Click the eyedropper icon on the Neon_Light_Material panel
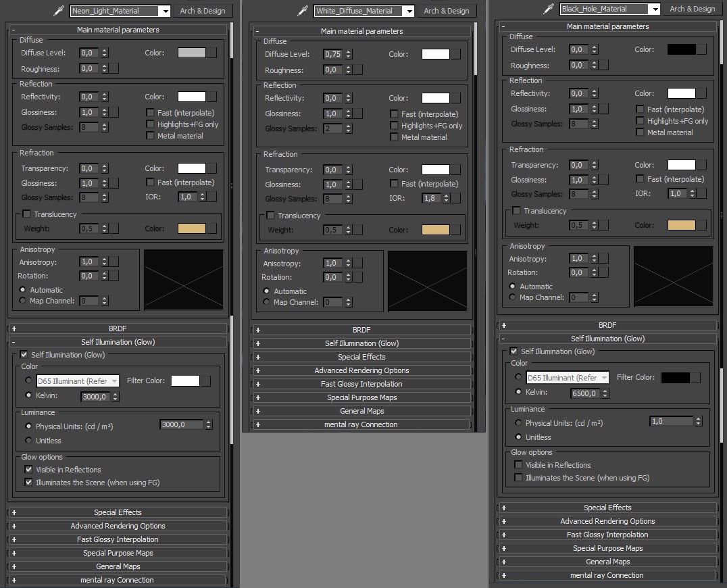The width and height of the screenshot is (727, 588). pos(58,11)
